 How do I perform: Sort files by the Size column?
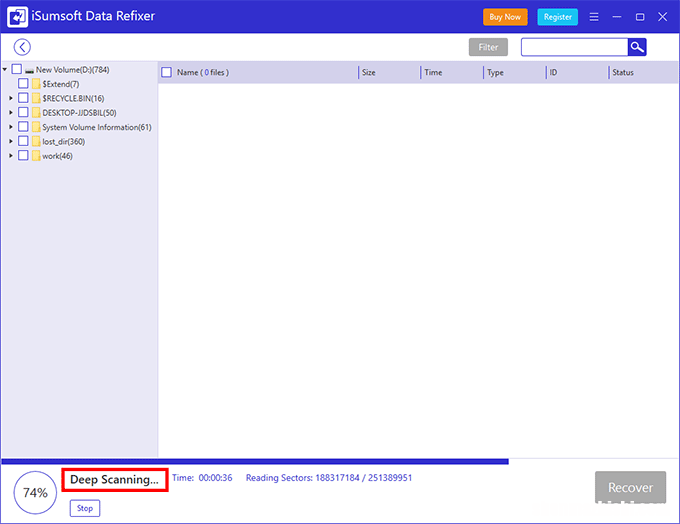click(x=369, y=73)
